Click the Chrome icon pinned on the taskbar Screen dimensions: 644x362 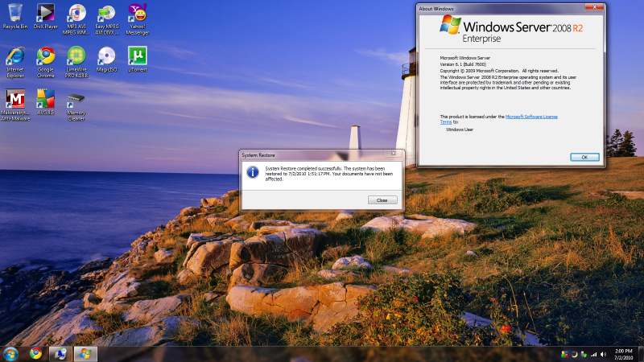coord(35,353)
